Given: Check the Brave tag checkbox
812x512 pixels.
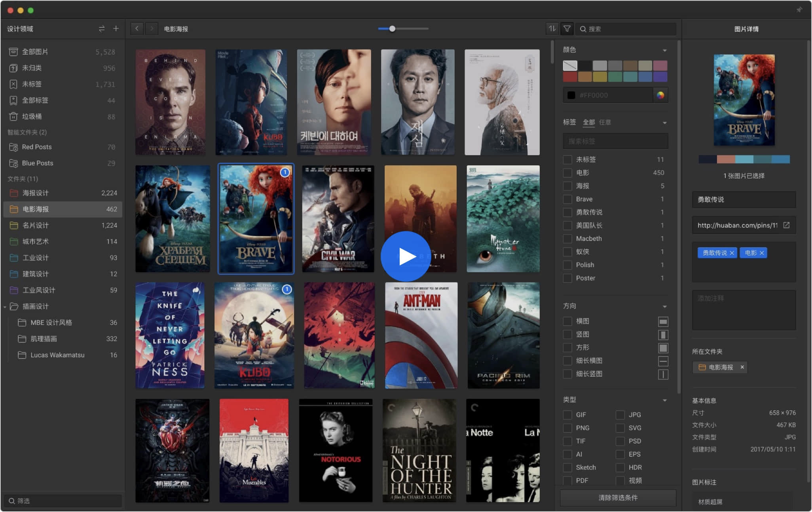Looking at the screenshot, I should coord(567,199).
